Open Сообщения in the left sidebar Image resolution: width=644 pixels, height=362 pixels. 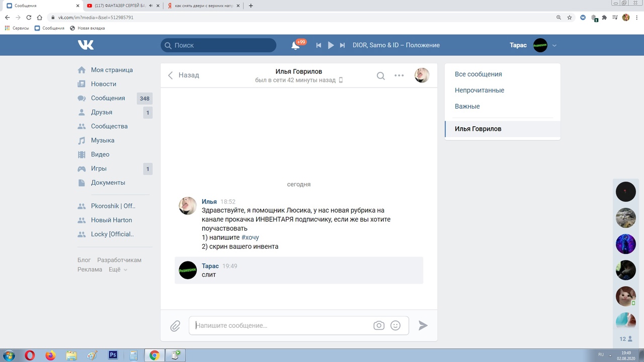coord(108,98)
